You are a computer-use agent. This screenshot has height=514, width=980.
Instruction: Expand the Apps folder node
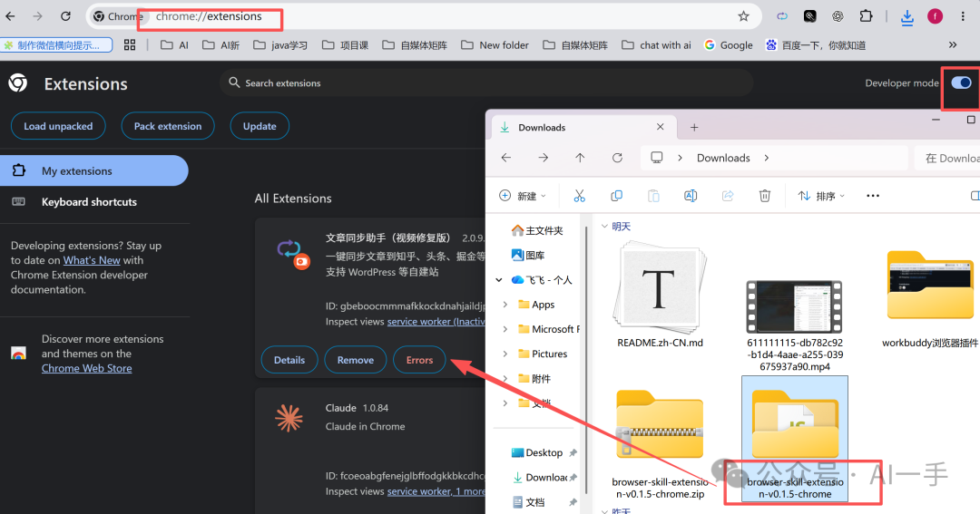pos(505,305)
